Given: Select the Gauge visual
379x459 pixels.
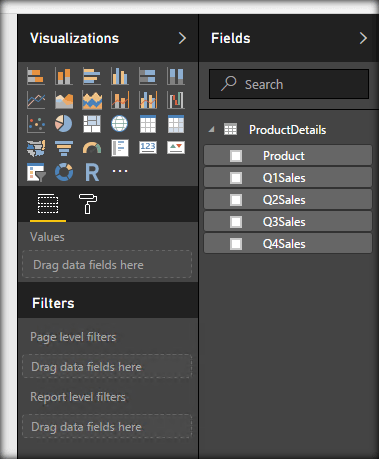Looking at the screenshot, I should click(92, 148).
